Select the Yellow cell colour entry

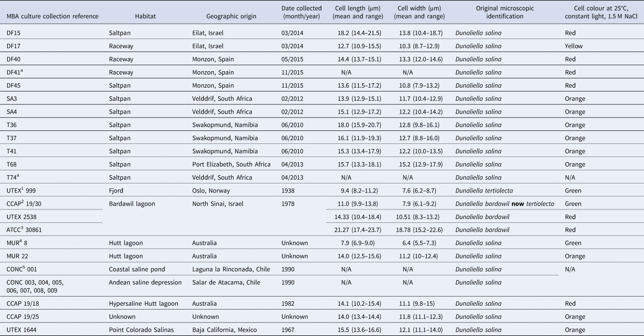coord(574,46)
